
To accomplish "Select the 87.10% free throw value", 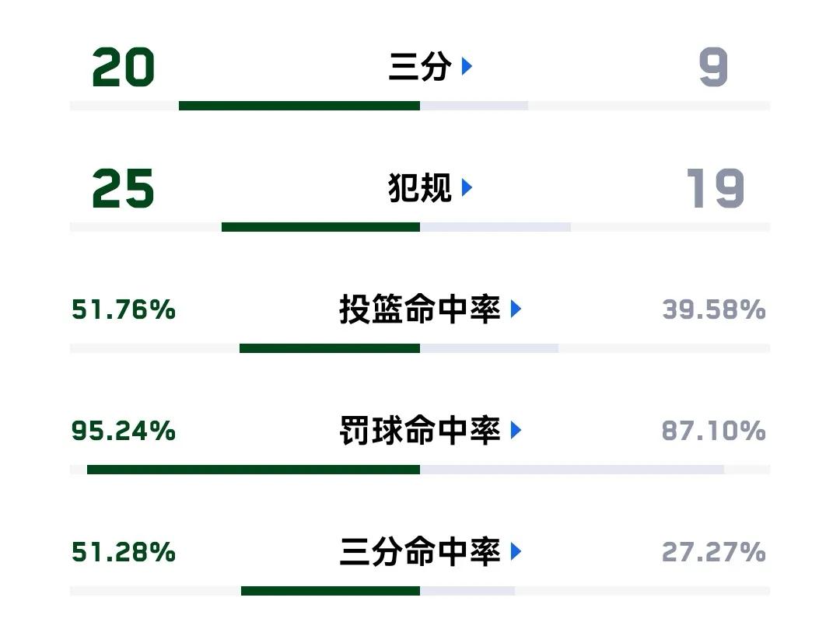I will click(713, 431).
